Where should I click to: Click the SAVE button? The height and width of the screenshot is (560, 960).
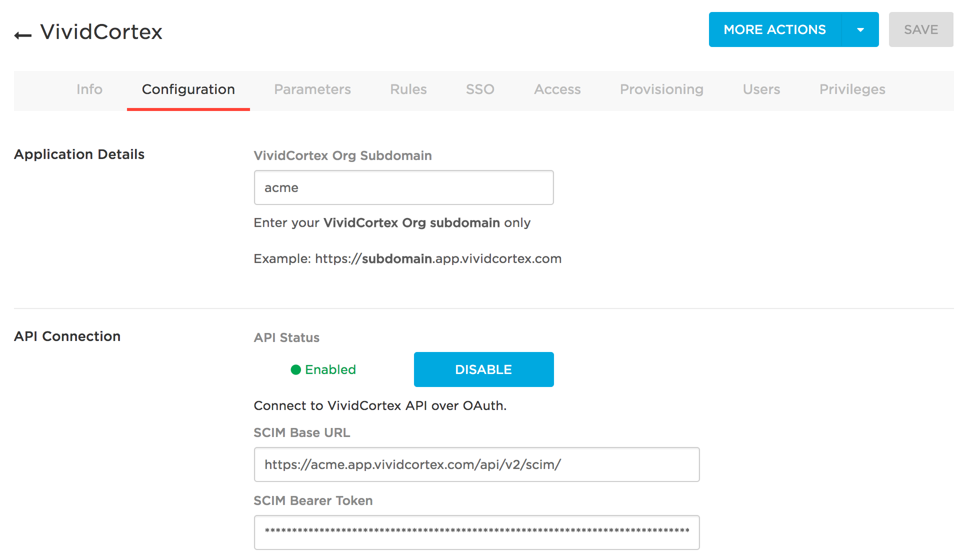[921, 29]
